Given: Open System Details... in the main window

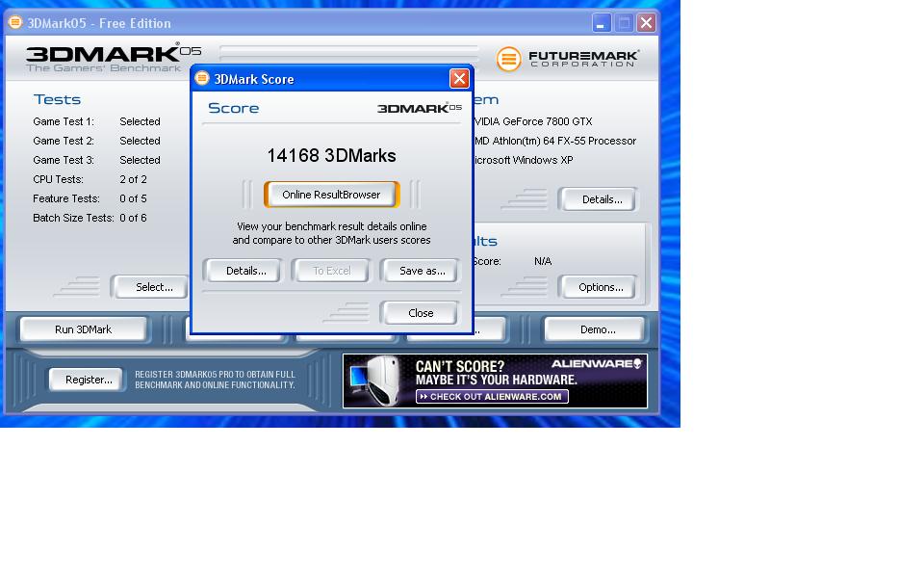Looking at the screenshot, I should pos(598,199).
